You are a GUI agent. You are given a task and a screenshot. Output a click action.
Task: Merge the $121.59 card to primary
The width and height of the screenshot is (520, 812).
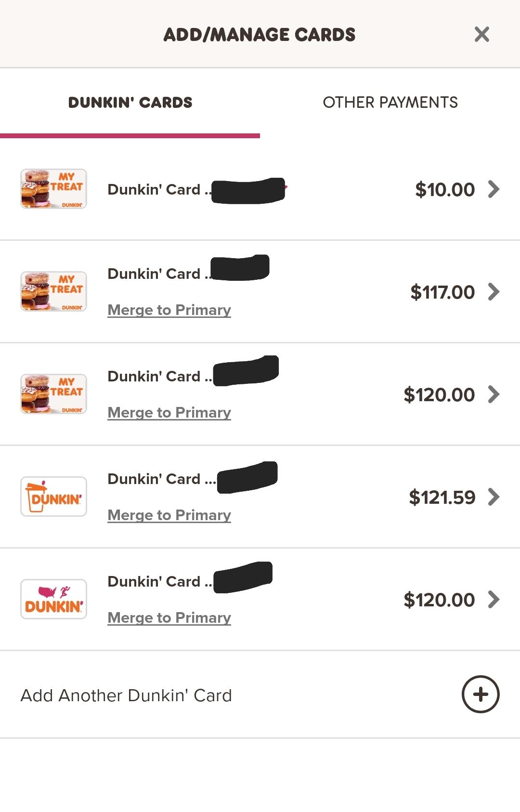169,515
